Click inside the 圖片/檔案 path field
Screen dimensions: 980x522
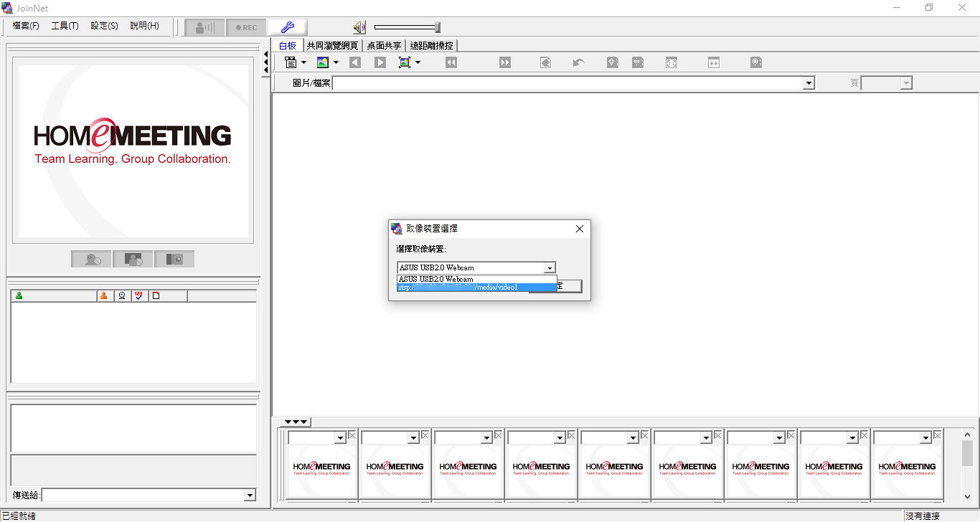[x=567, y=83]
